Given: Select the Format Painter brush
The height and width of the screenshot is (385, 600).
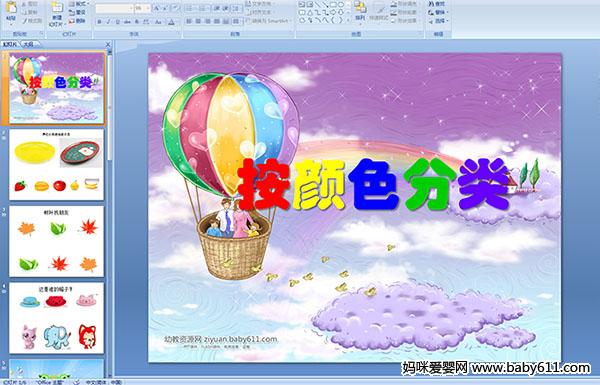Looking at the screenshot, I should 32,21.
